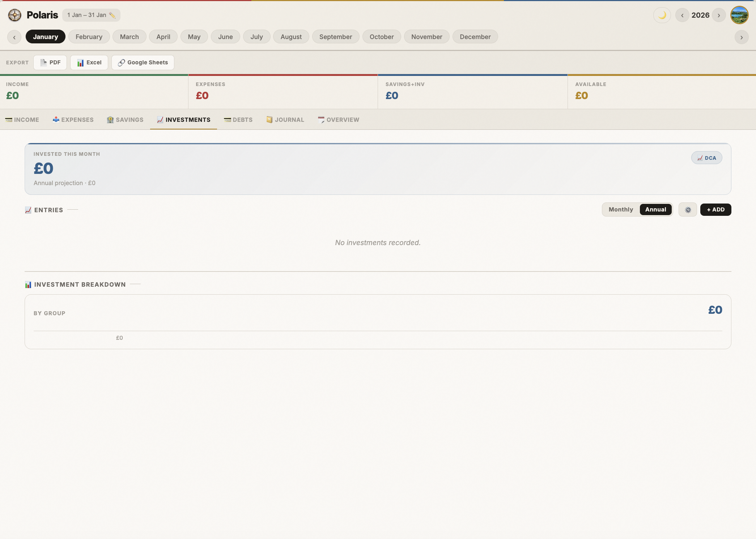This screenshot has width=756, height=539.
Task: Click the 'BY GROUP' label
Action: click(50, 313)
